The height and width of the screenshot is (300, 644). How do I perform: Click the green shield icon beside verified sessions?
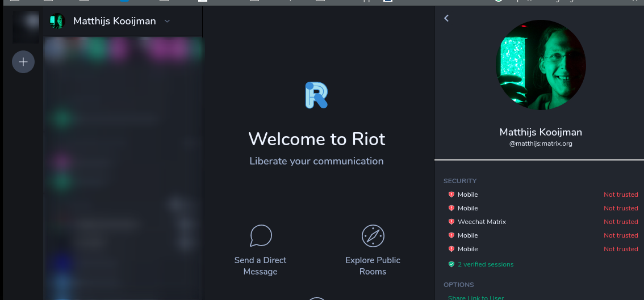(451, 264)
